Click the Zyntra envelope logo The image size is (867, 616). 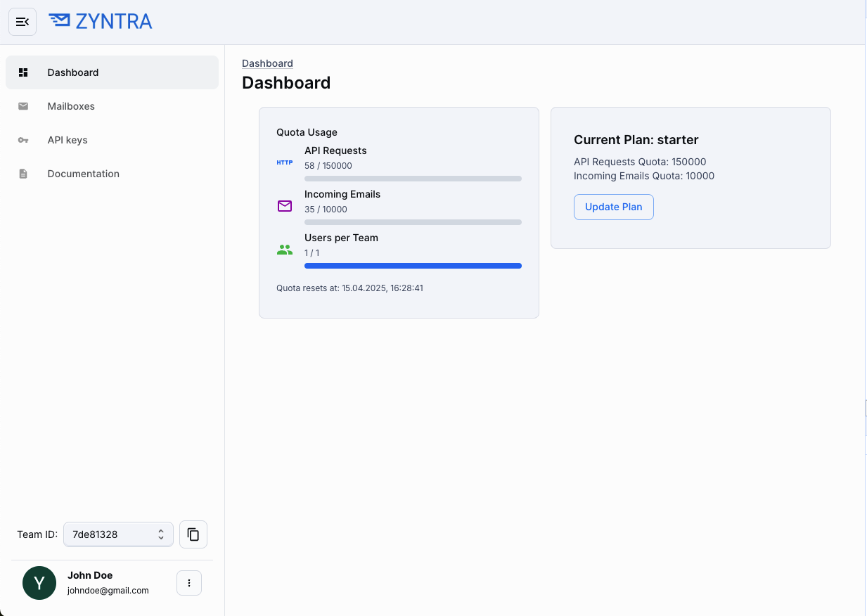click(x=59, y=21)
